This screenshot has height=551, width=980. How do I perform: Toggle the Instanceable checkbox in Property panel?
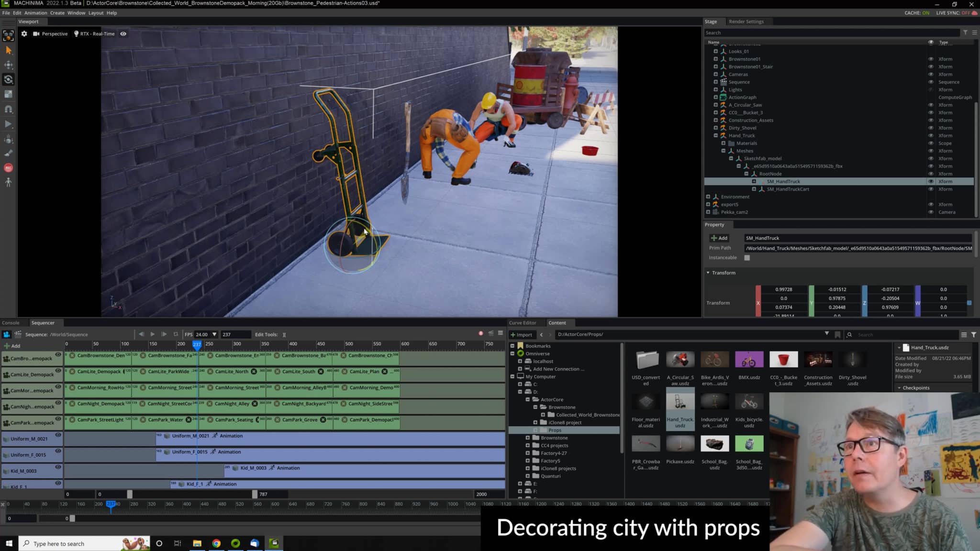[x=747, y=257]
